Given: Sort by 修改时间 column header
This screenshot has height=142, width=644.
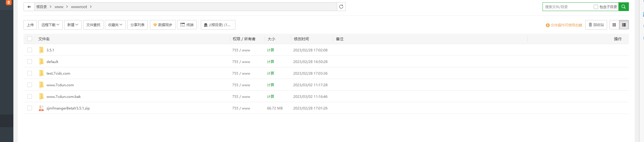Looking at the screenshot, I should tap(301, 39).
